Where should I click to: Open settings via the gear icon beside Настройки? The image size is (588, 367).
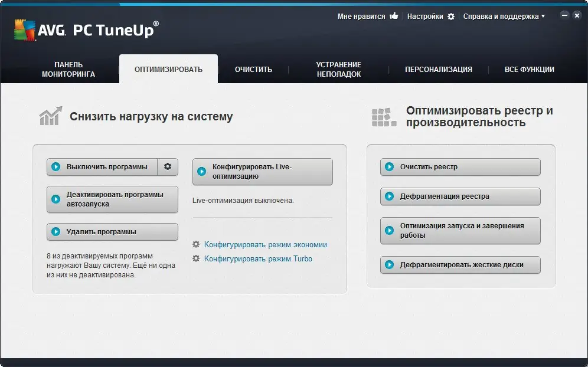coord(450,16)
